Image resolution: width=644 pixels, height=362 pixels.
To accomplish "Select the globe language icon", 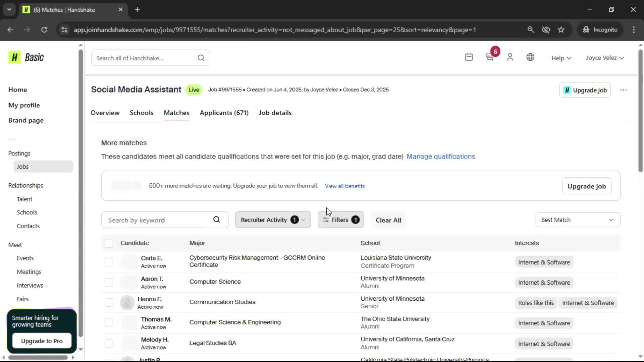I will (x=530, y=57).
